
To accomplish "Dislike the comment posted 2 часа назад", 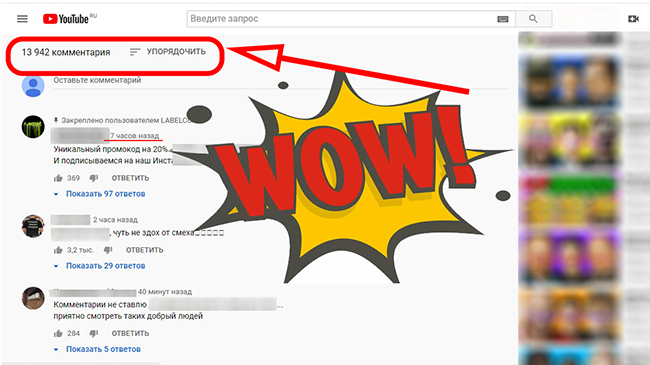I will tap(108, 250).
